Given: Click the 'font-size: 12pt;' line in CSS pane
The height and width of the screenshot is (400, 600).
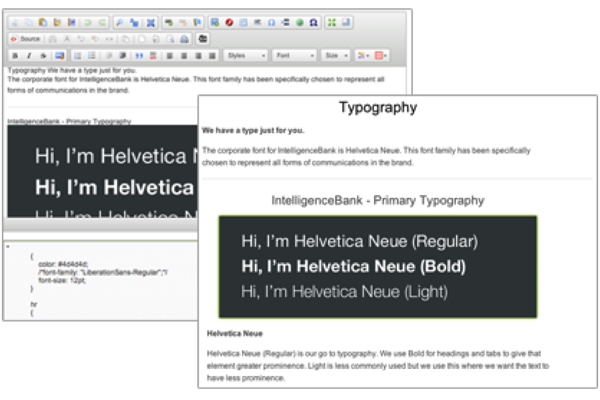Looking at the screenshot, I should (62, 281).
